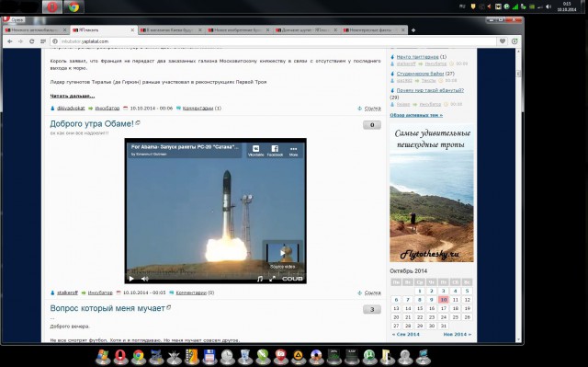Open the clock icon in the dock

[x=227, y=357]
